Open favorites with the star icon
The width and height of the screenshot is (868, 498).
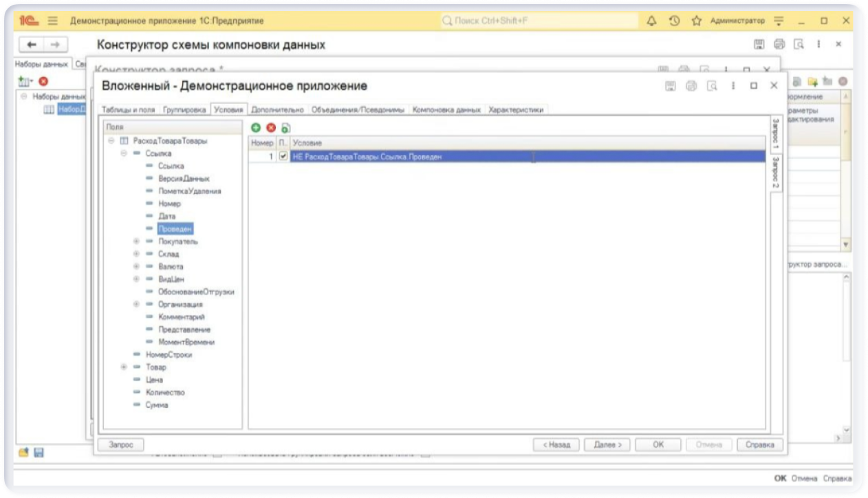696,21
